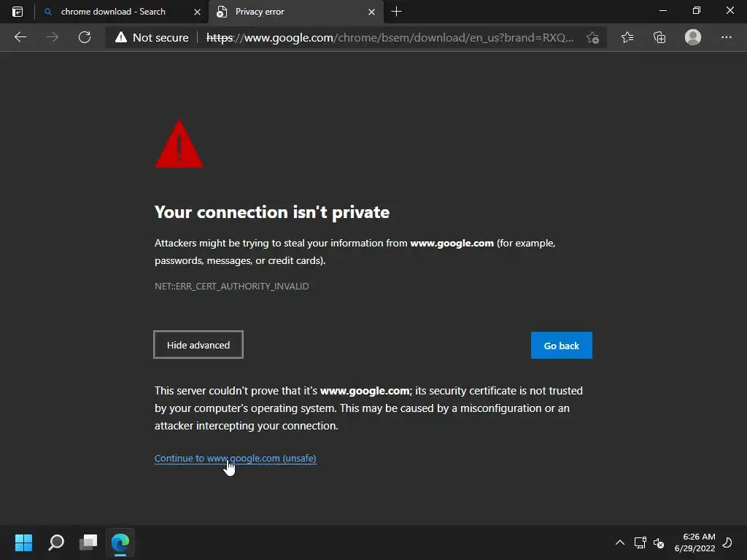Click the NET::ERR_CERT_AUTHORITY_INVALID error code
The height and width of the screenshot is (560, 747).
coord(231,286)
